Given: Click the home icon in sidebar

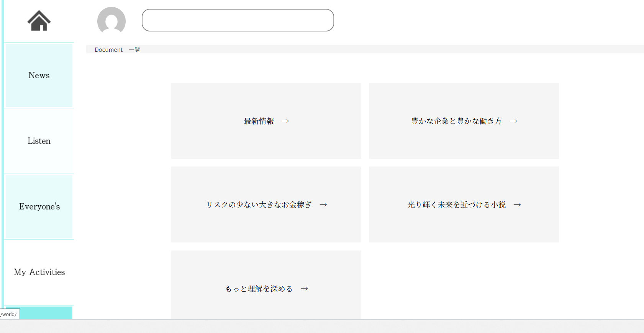Looking at the screenshot, I should [x=39, y=21].
